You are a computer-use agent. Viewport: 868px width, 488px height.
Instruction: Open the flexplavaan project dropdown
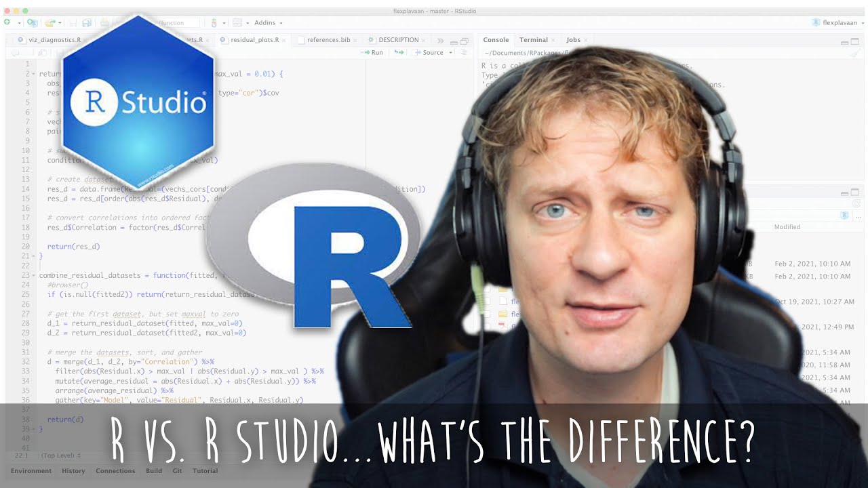(837, 22)
